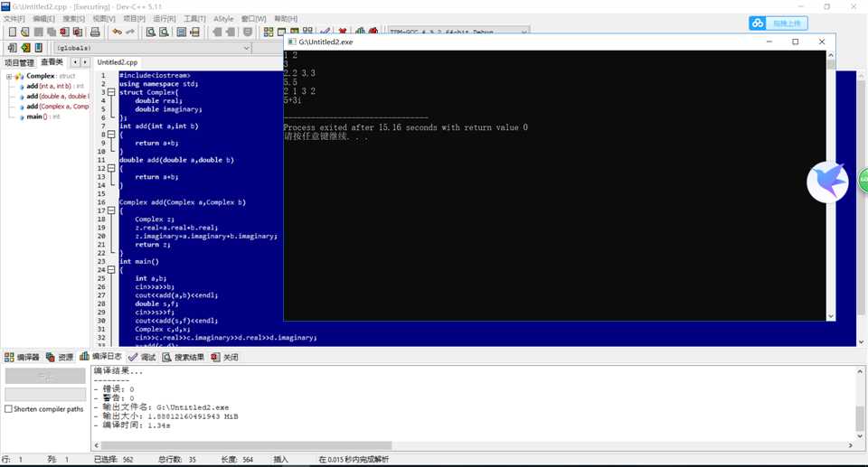Click the Profile analysis chart icon
This screenshot has height=467, width=868.
(x=361, y=33)
